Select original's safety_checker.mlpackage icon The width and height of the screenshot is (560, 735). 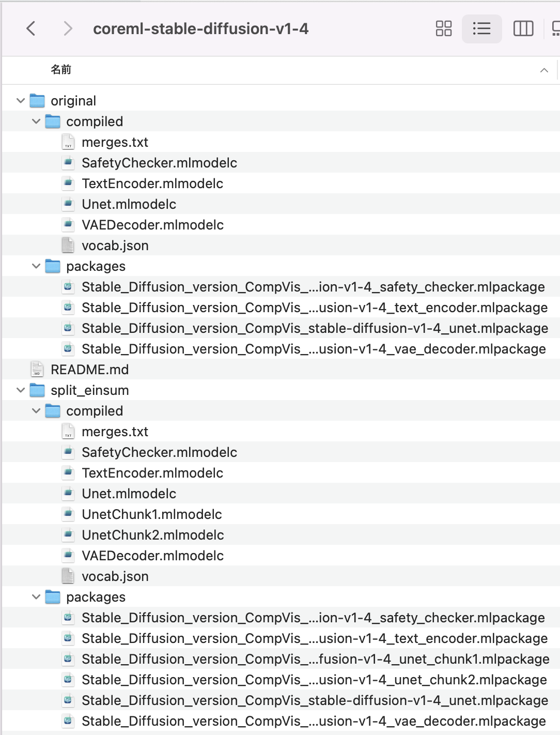click(x=68, y=287)
